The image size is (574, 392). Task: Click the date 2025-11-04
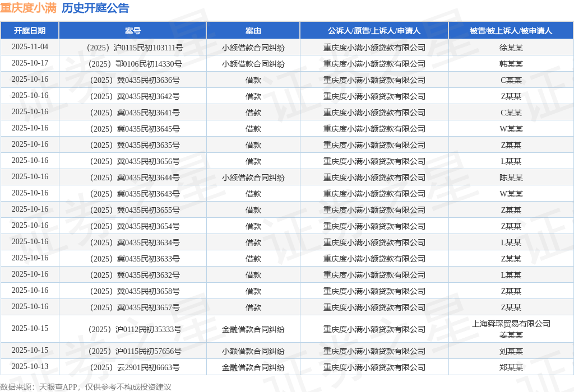pyautogui.click(x=30, y=47)
